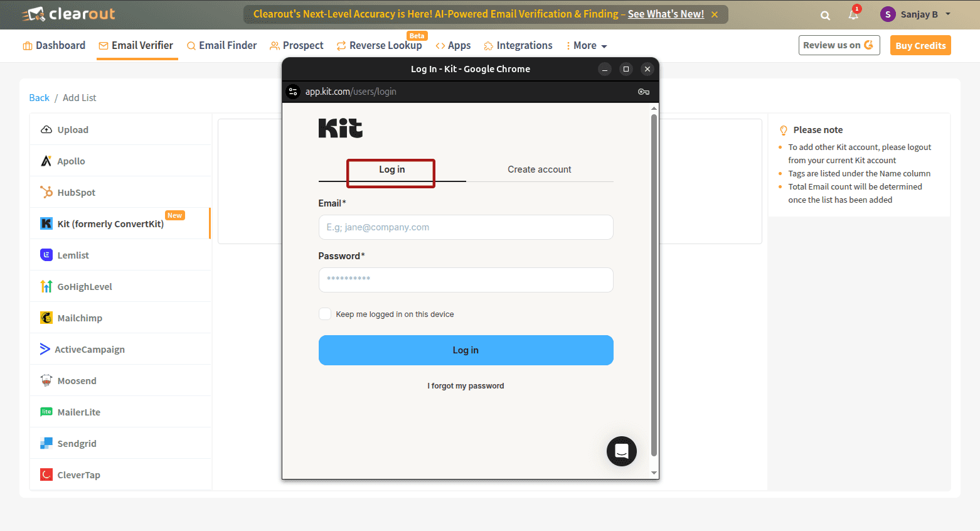The image size is (980, 531).
Task: Click the site info icon in address bar
Action: coord(293,92)
